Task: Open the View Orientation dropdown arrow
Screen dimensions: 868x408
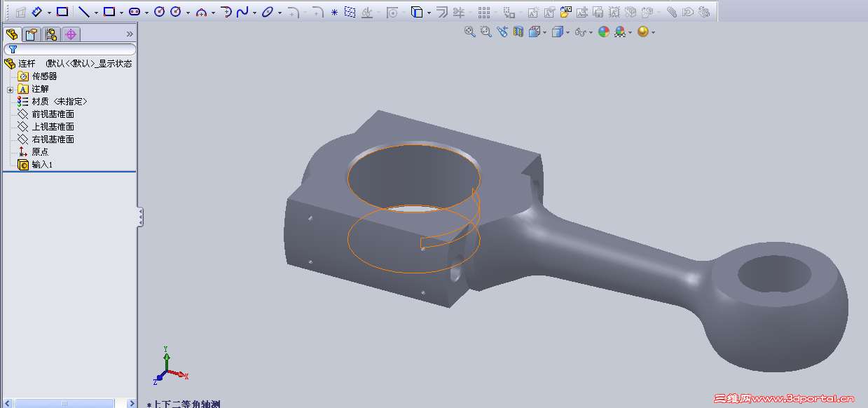Action: (x=544, y=33)
